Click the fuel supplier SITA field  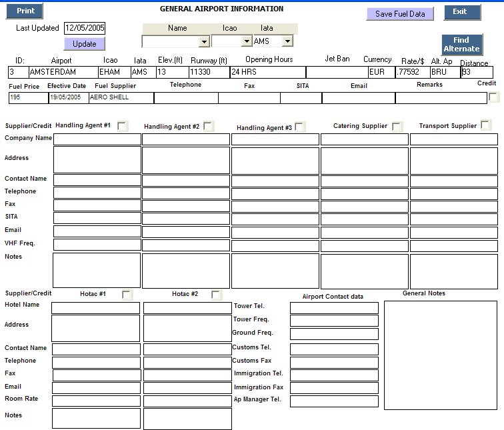pyautogui.click(x=301, y=98)
